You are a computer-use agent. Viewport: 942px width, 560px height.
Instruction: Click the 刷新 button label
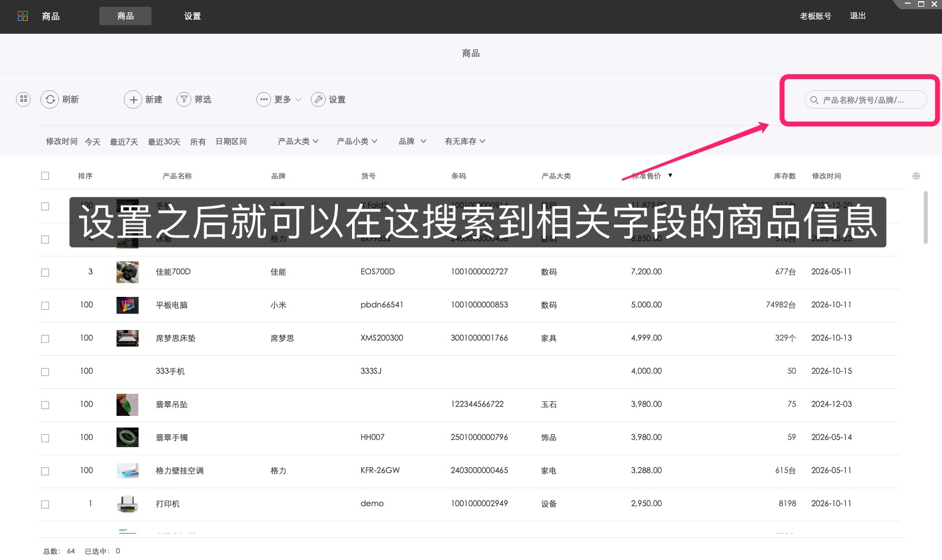(71, 99)
